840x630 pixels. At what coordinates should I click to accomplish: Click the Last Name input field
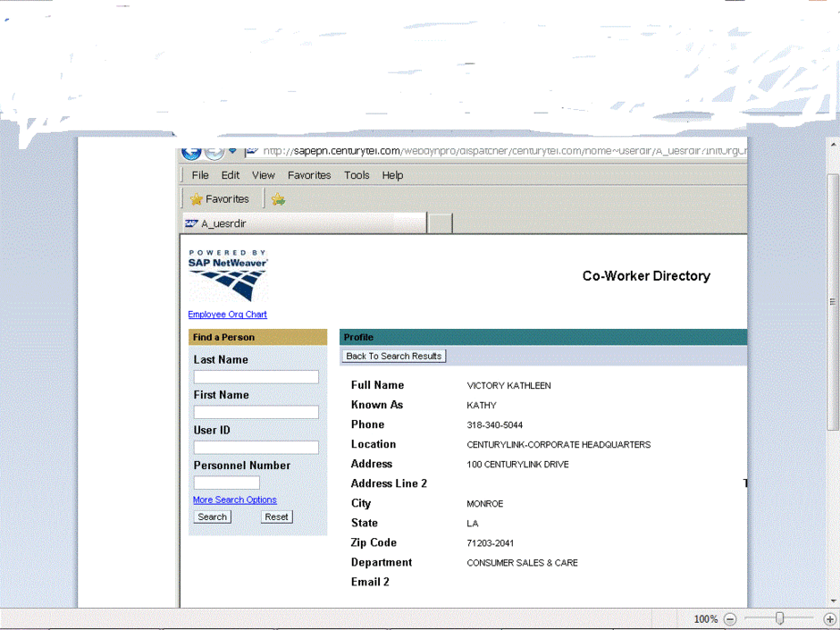point(256,377)
